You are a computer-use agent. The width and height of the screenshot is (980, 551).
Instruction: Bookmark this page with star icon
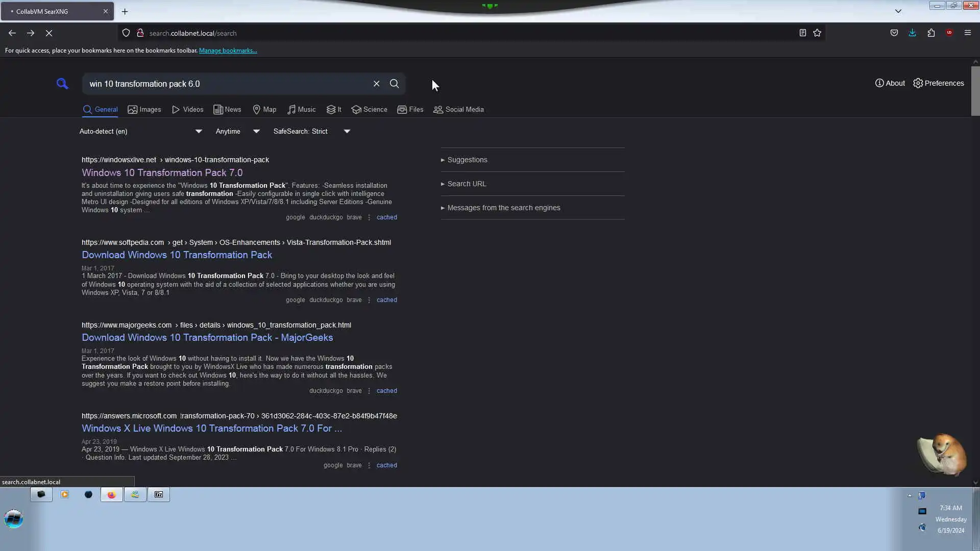pos(817,33)
